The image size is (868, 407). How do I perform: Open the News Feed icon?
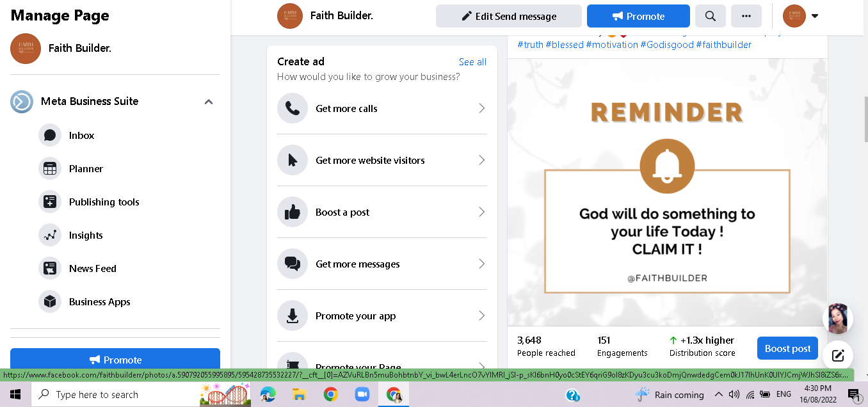[50, 269]
